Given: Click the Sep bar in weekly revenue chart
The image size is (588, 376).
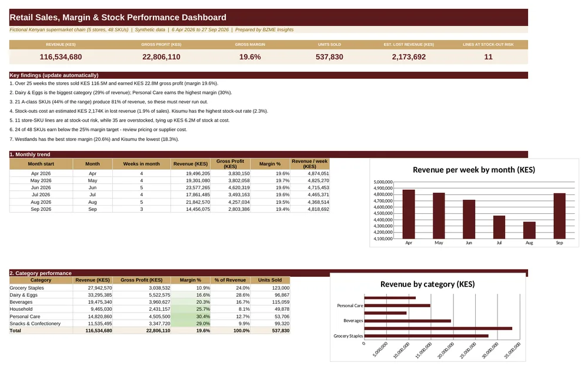Looking at the screenshot, I should click(560, 216).
